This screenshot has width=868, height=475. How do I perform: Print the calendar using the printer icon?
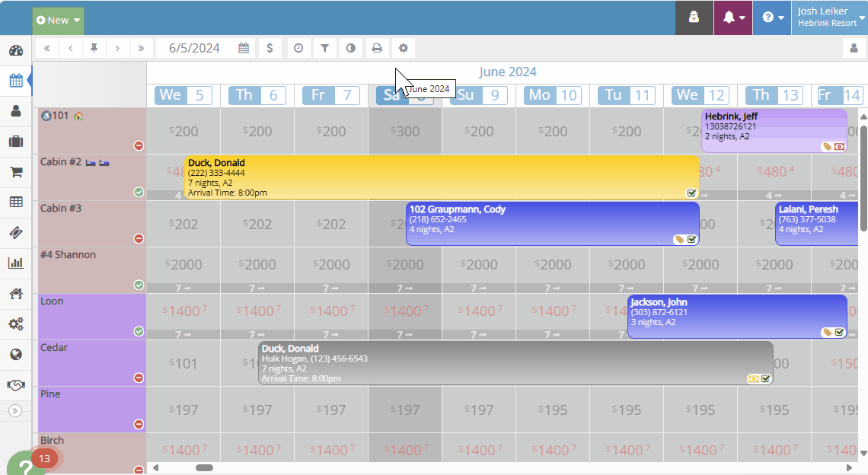(x=377, y=48)
